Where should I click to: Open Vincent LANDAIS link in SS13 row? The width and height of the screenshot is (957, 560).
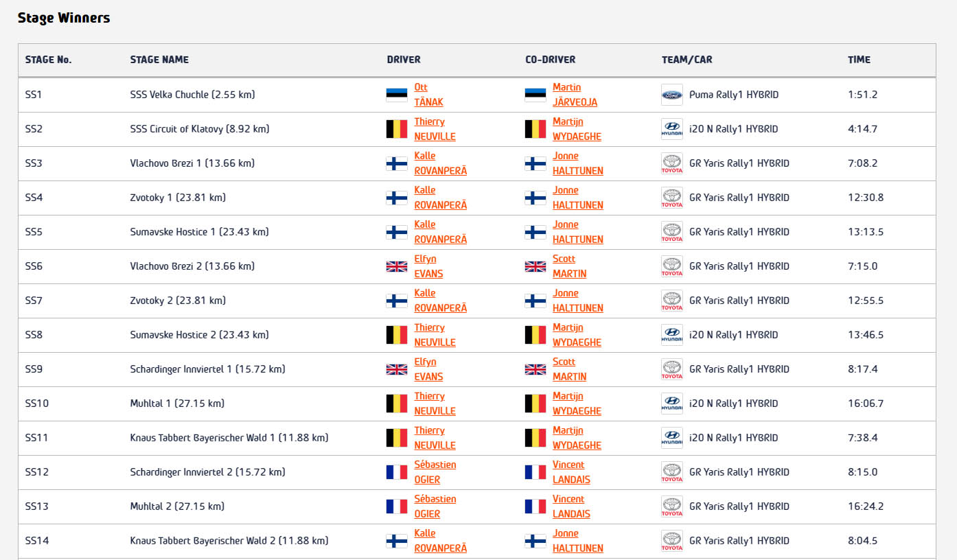point(571,506)
